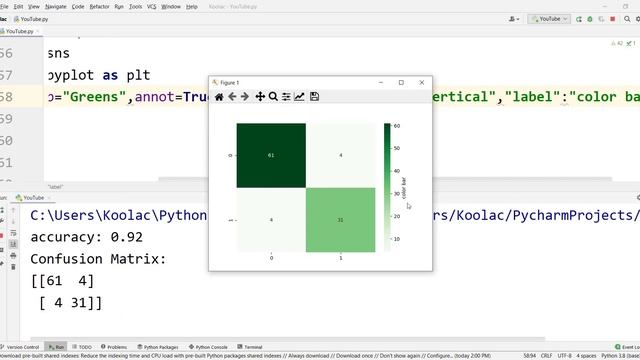Click the Python 3.8 interpreter selector
640x360 pixels.
620,356
